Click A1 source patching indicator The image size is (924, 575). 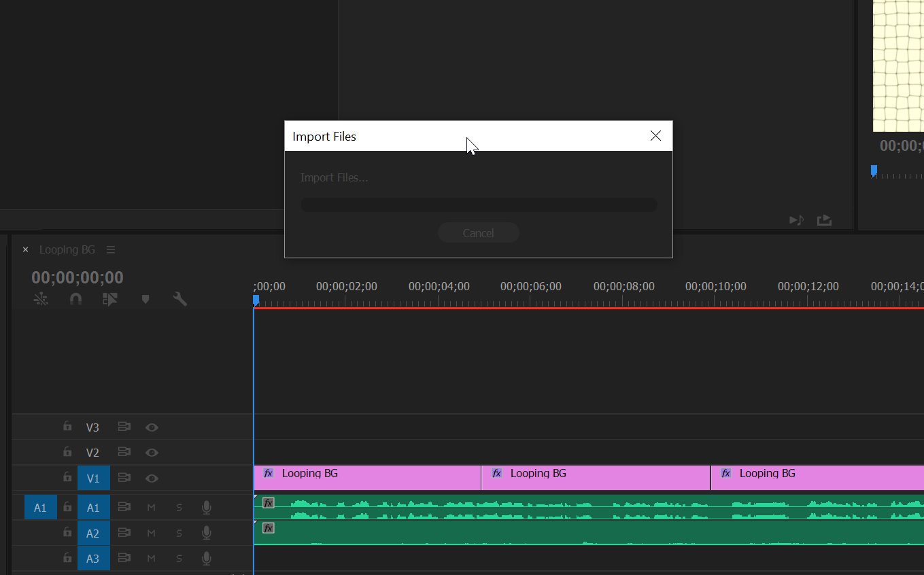pos(40,508)
